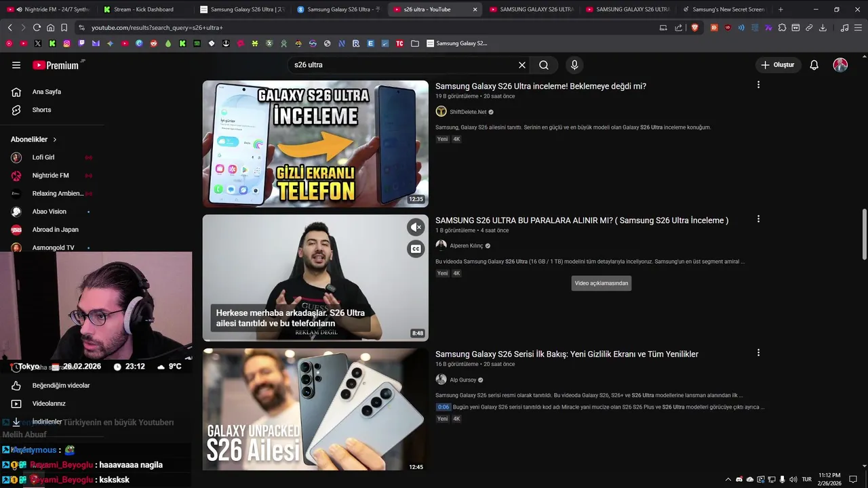This screenshot has height=488, width=868.
Task: Open Samsung Galaxy S2... bookmark
Action: point(456,43)
